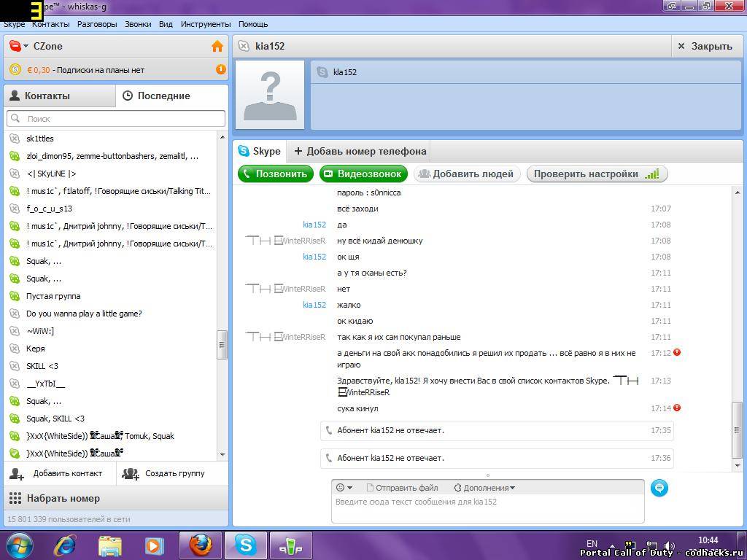Open the Помощь menu
The height and width of the screenshot is (560, 747).
click(x=253, y=24)
